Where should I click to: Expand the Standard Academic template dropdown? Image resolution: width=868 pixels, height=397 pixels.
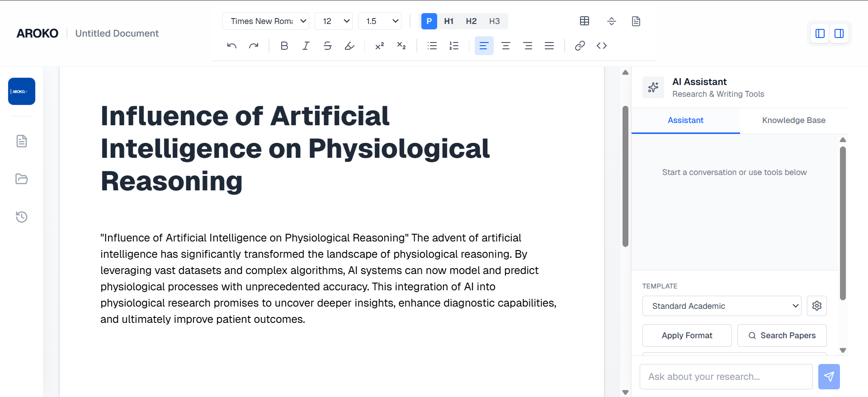click(722, 306)
